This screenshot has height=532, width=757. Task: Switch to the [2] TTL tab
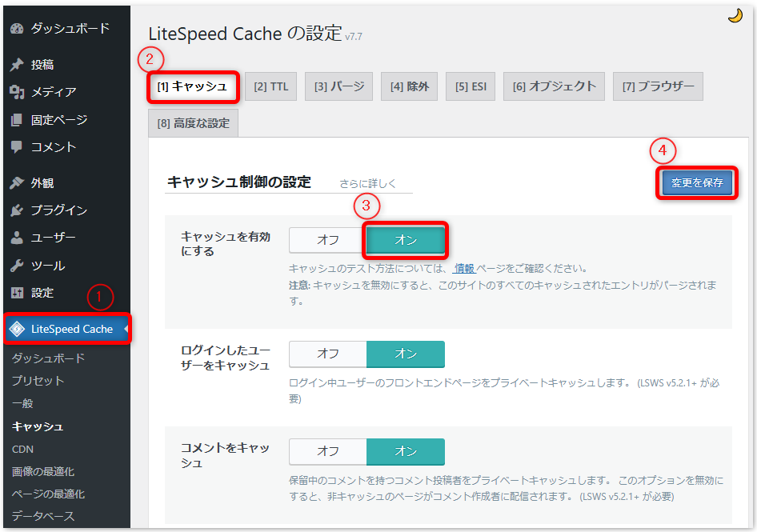click(270, 86)
